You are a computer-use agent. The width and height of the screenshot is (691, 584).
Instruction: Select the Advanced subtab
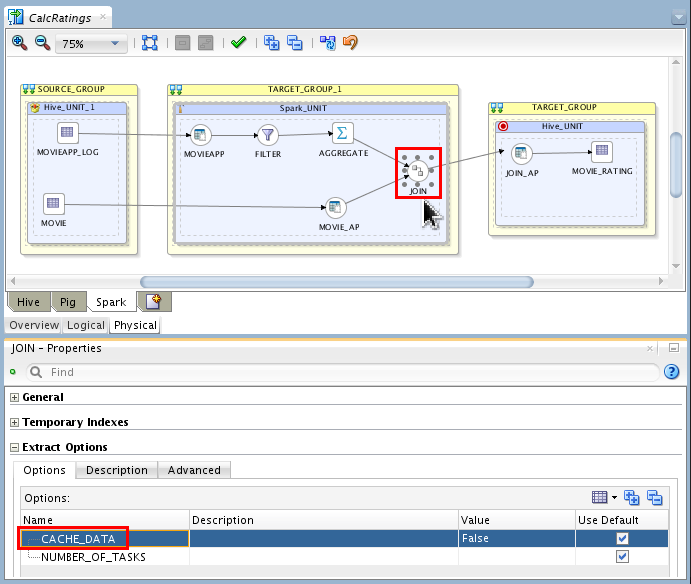pyautogui.click(x=194, y=470)
